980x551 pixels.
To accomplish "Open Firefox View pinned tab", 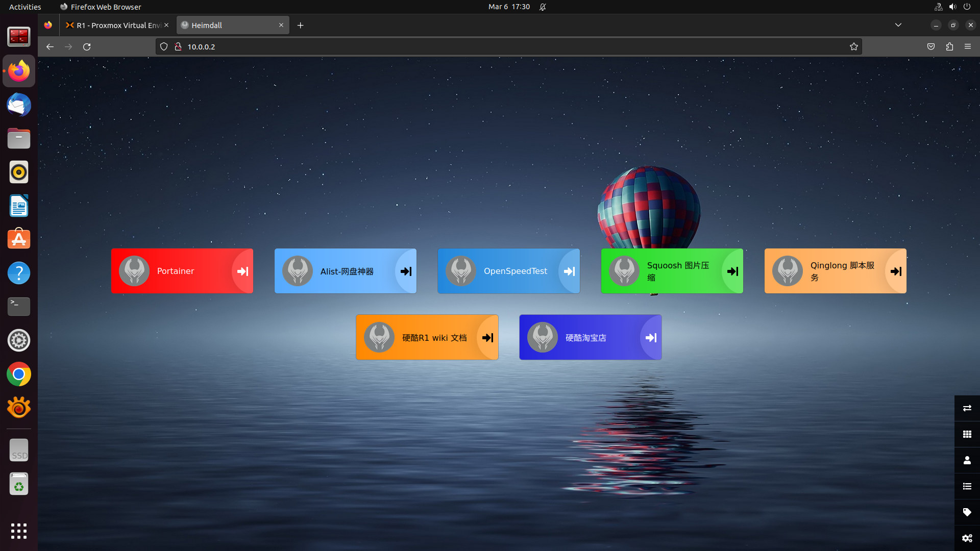I will 48,25.
